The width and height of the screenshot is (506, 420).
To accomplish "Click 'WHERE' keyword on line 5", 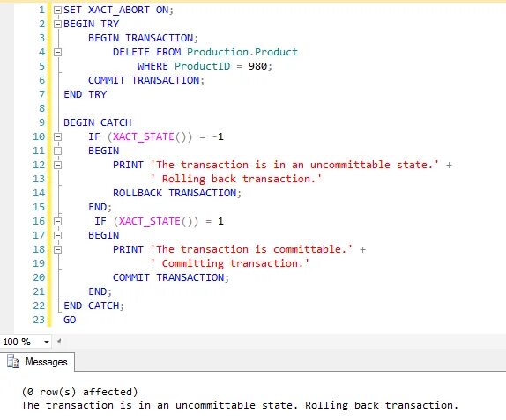I will 153,66.
